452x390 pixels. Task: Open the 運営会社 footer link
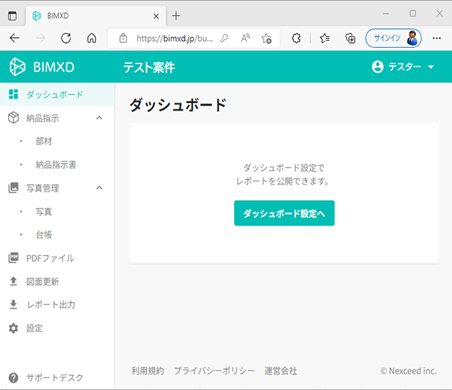pos(281,371)
